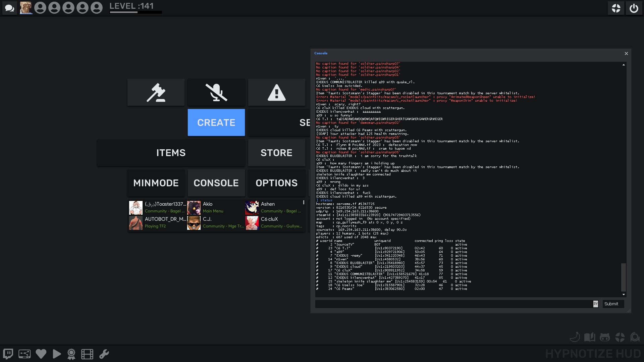Open the STORE menu
Image resolution: width=644 pixels, height=362 pixels.
click(277, 153)
